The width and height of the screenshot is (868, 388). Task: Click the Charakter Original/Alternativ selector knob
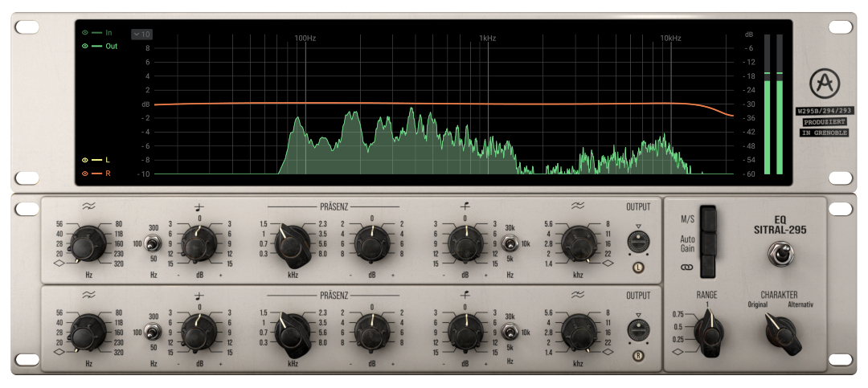pos(781,333)
